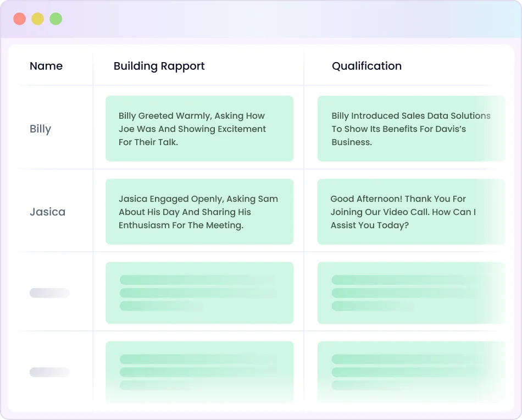Click the Qualification column header
Image resolution: width=522 pixels, height=420 pixels.
pos(366,66)
